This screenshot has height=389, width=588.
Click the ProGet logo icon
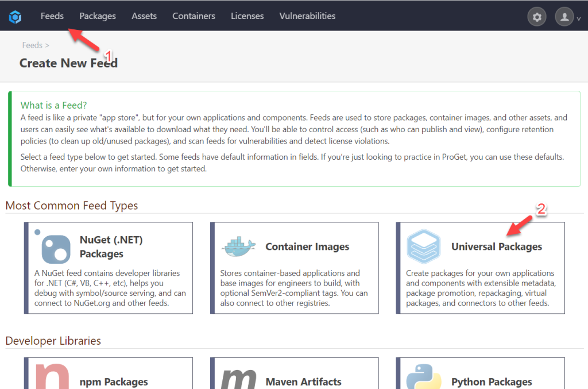tap(15, 17)
